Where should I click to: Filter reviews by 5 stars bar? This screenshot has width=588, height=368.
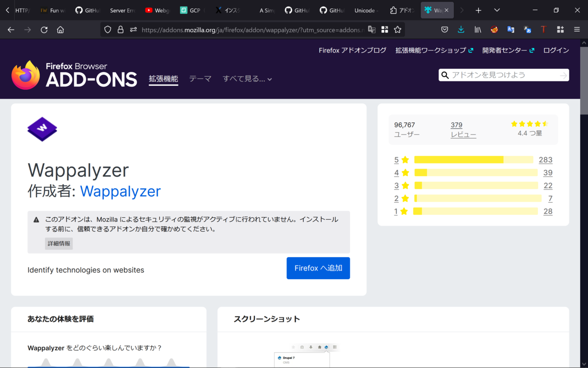[473, 159]
